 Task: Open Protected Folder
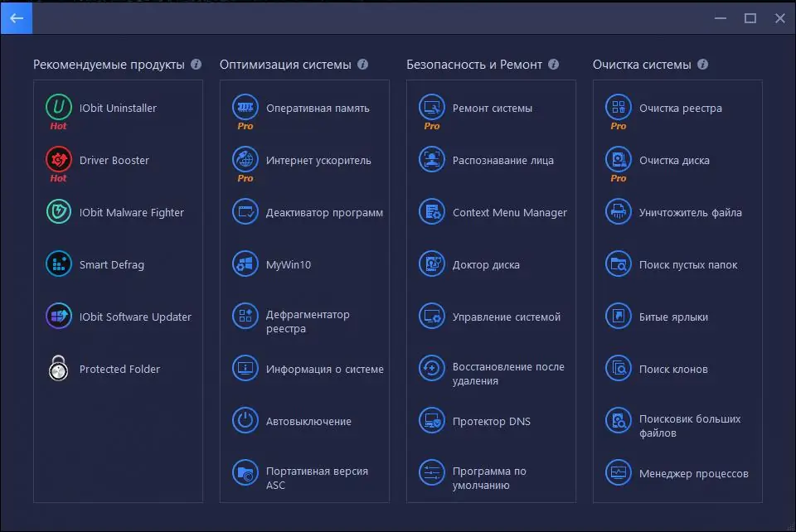(x=104, y=369)
